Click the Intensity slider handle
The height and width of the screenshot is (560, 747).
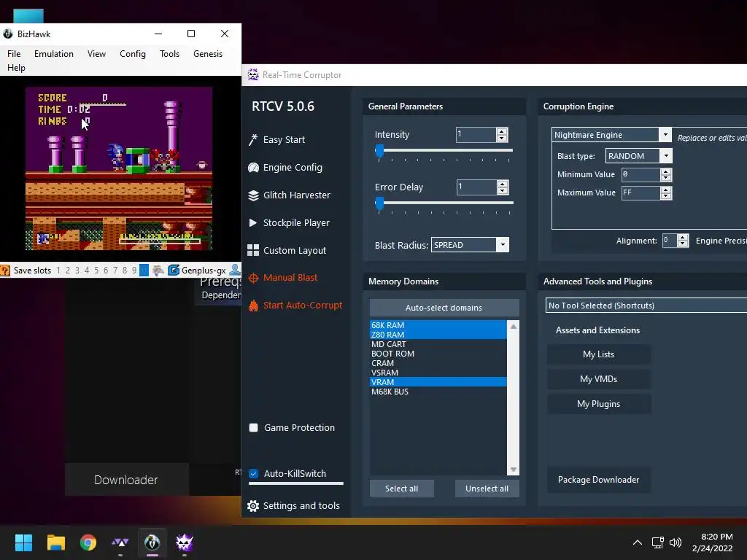pyautogui.click(x=379, y=150)
